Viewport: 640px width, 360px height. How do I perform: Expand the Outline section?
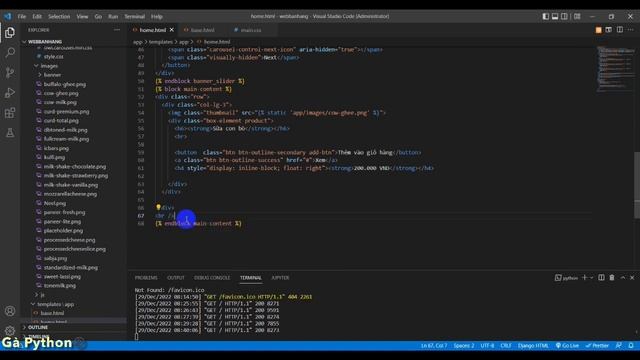(38, 327)
